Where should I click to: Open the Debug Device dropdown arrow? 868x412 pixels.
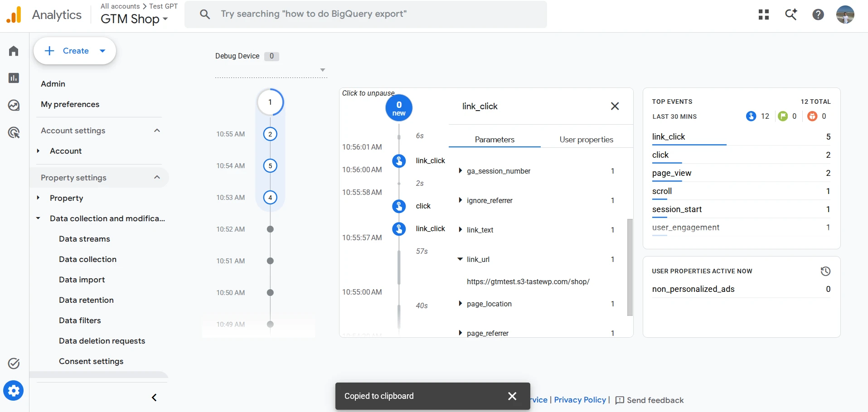tap(323, 70)
